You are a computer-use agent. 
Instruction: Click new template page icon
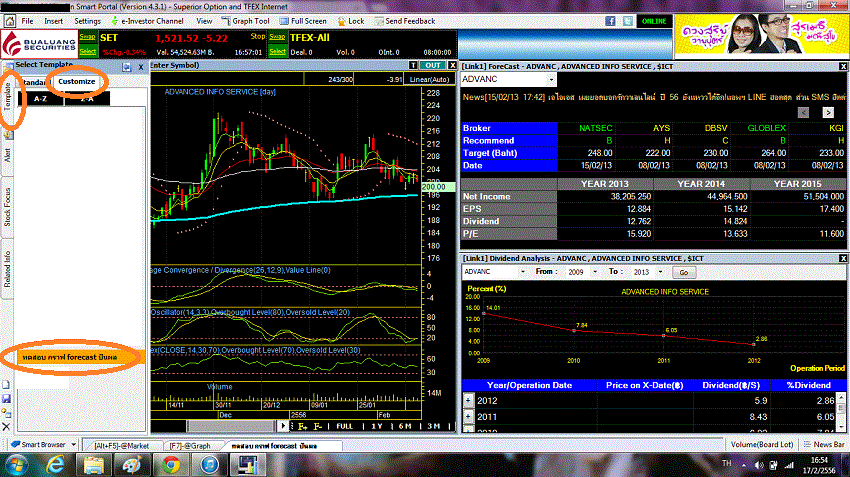[x=6, y=385]
